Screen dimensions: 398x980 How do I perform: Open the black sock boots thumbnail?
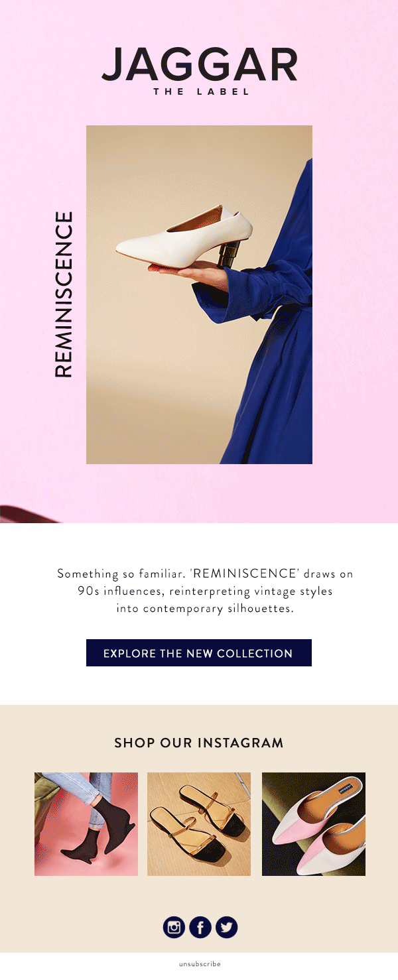pyautogui.click(x=86, y=824)
